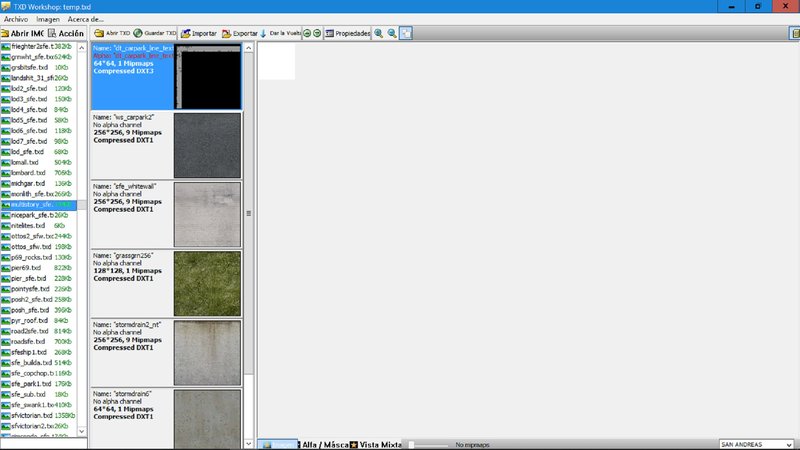Select lod2_sfe.txd file
This screenshot has height=450, width=800.
coord(39,88)
